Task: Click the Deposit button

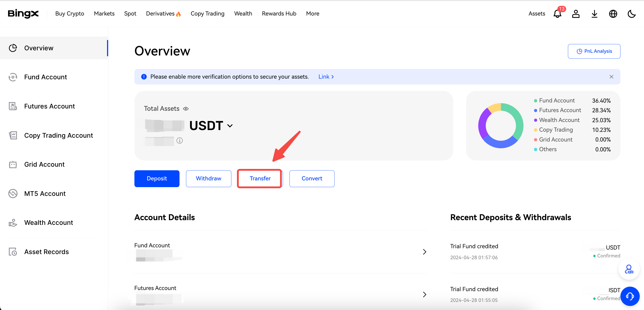Action: click(x=157, y=179)
